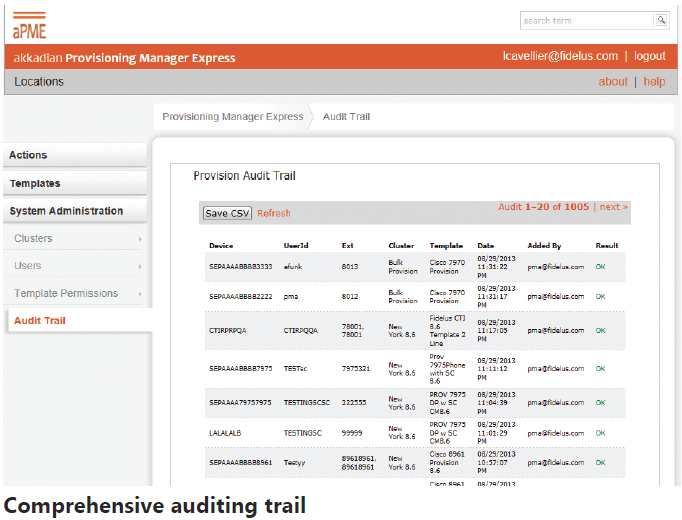682x520 pixels.
Task: Click the search magnifier icon
Action: click(x=661, y=20)
